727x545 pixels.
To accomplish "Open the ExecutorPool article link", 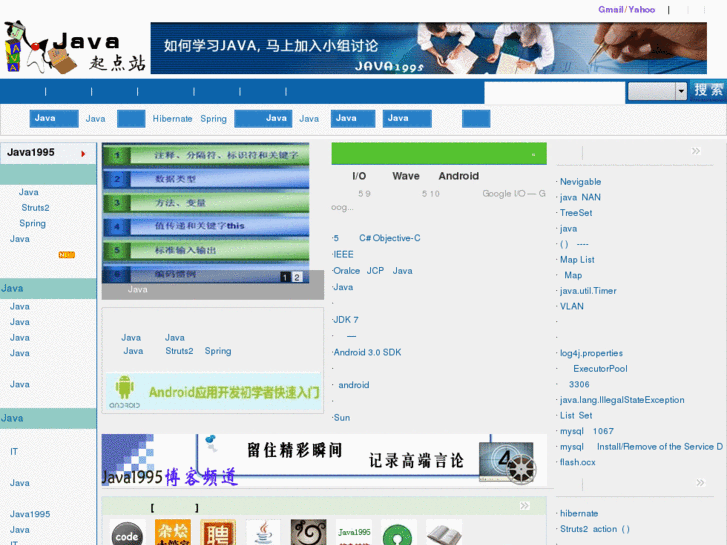I will pyautogui.click(x=600, y=369).
